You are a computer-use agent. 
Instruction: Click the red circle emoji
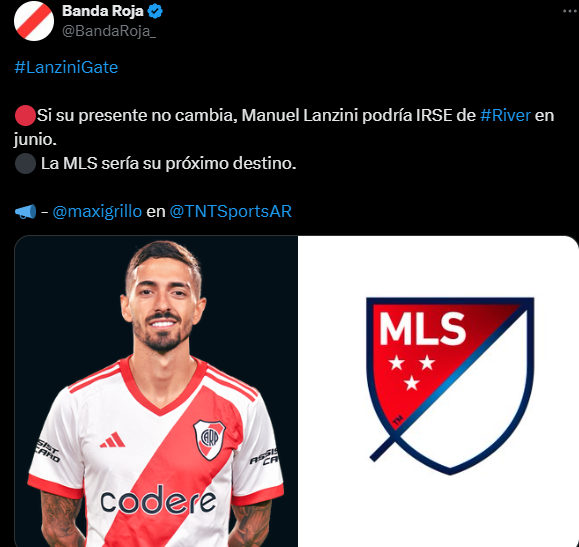coord(25,115)
